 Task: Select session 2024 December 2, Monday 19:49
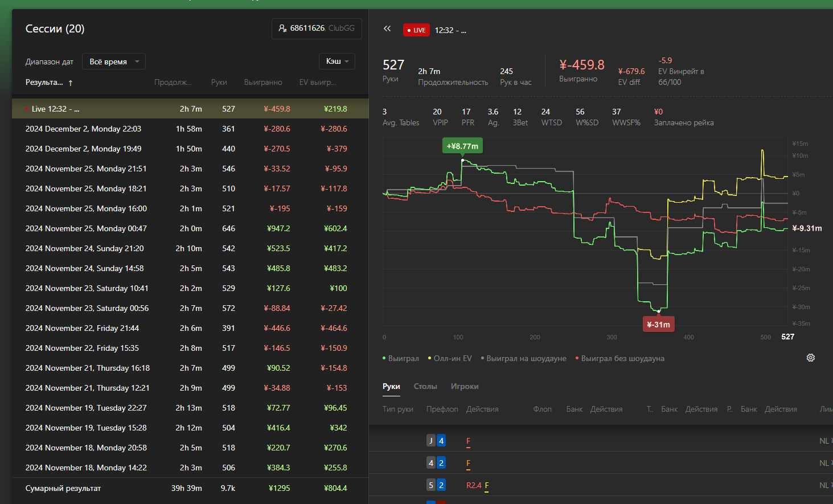[190, 149]
